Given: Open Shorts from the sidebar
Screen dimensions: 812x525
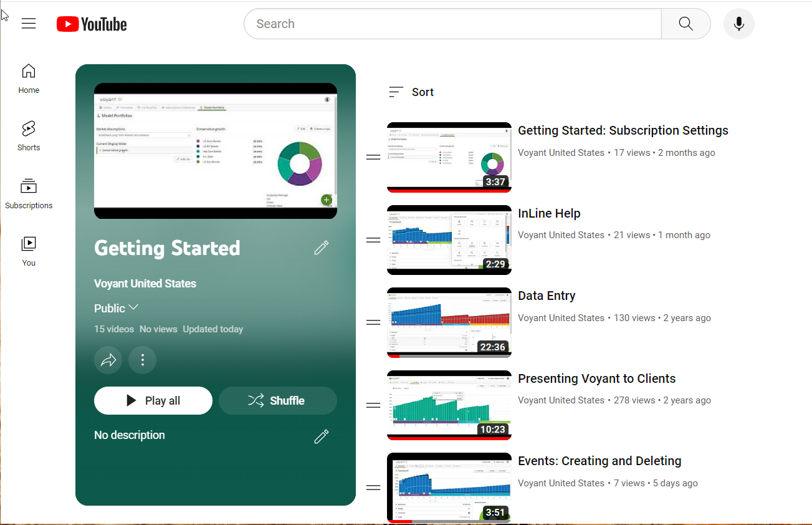Looking at the screenshot, I should tap(29, 136).
